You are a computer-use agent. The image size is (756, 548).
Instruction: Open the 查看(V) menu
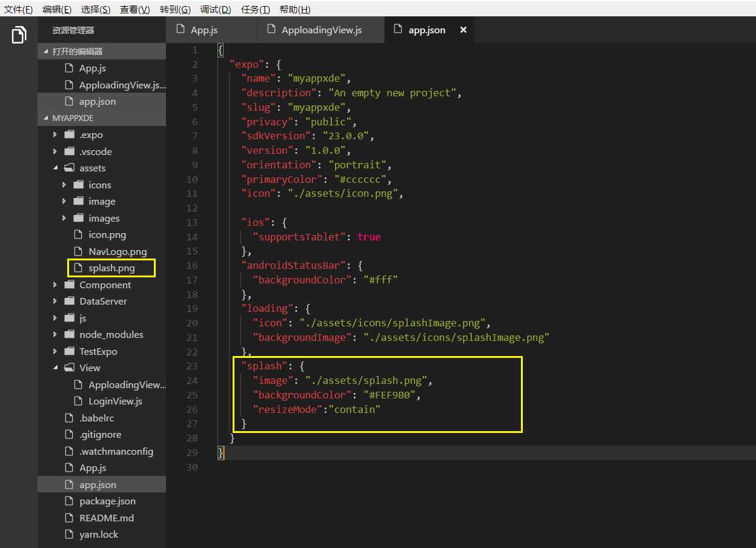(x=134, y=10)
